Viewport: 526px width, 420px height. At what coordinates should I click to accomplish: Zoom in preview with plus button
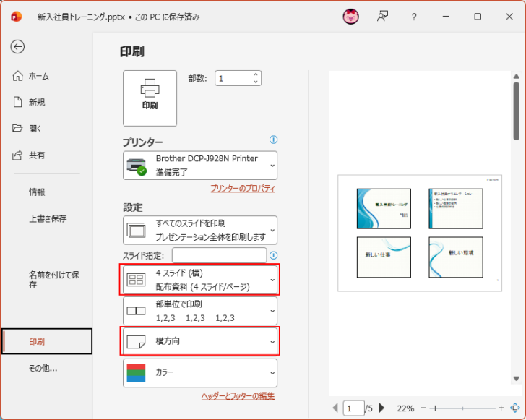point(501,408)
